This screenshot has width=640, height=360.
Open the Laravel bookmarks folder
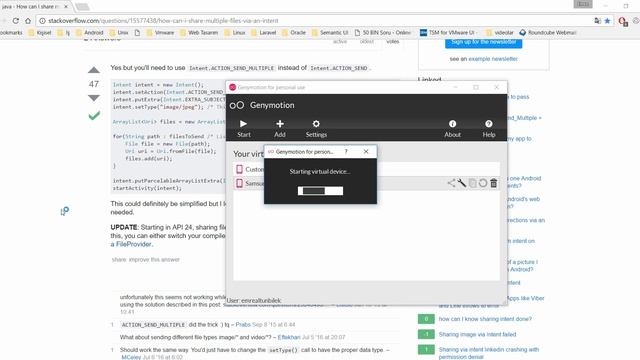(x=264, y=32)
